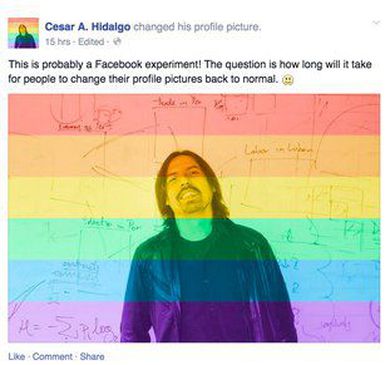
Task: Click the 'changed his profile picture' text
Action: click(196, 27)
